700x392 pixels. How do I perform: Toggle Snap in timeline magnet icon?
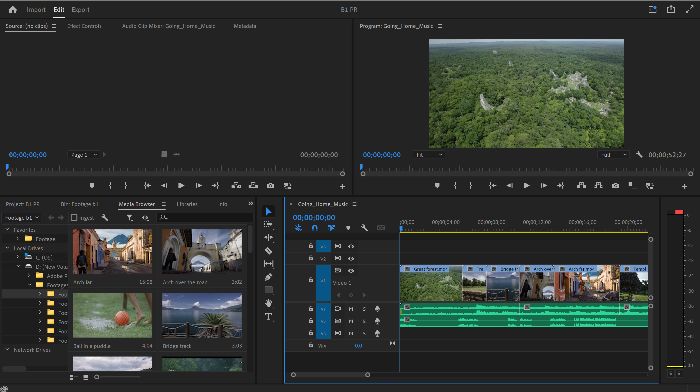tap(315, 228)
